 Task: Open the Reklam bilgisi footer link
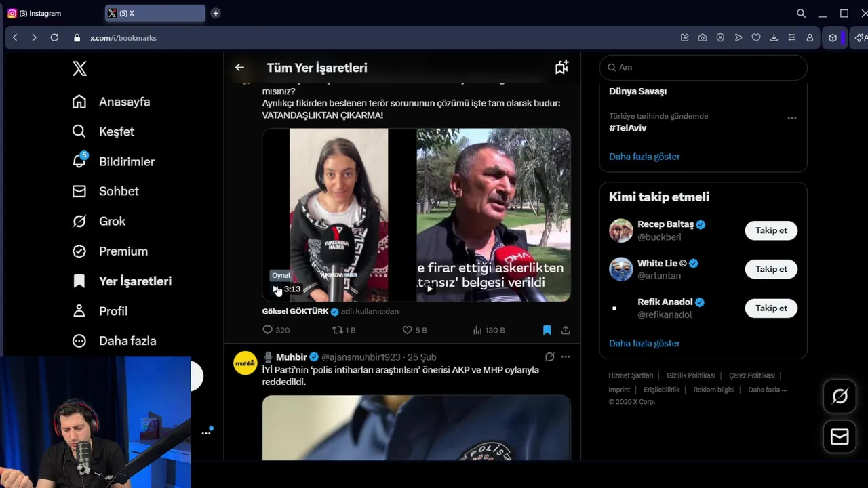(714, 390)
